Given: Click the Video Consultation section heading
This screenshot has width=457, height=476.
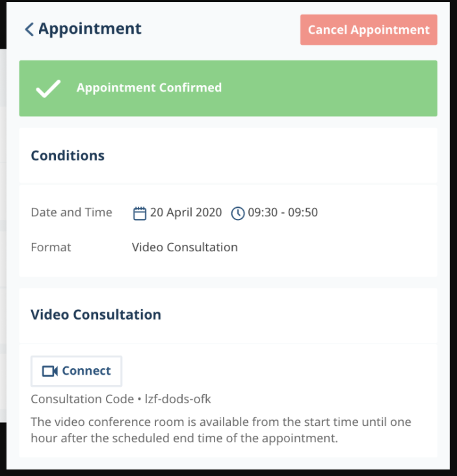Looking at the screenshot, I should [96, 315].
